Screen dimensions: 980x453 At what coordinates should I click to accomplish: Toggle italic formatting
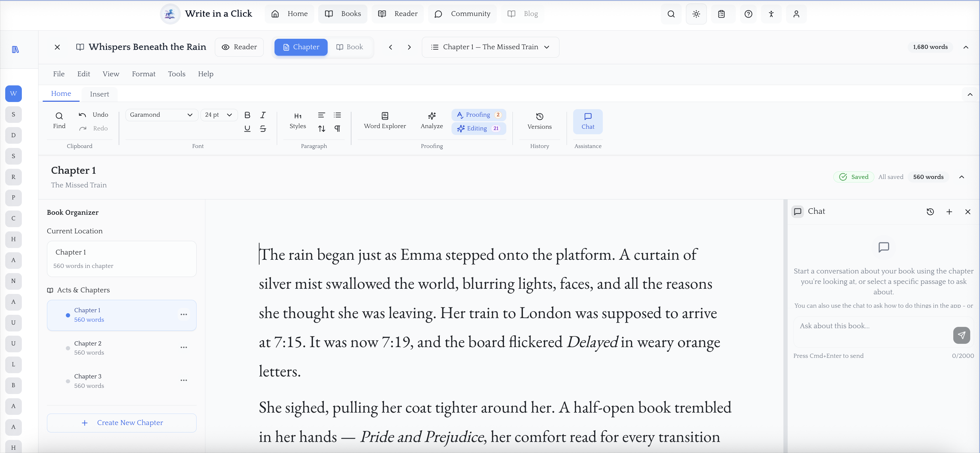click(263, 114)
